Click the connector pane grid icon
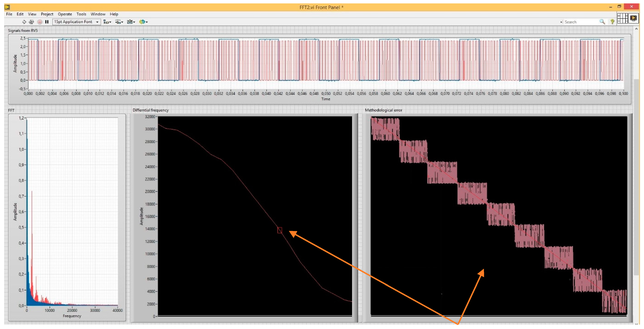The height and width of the screenshot is (329, 644). click(622, 18)
